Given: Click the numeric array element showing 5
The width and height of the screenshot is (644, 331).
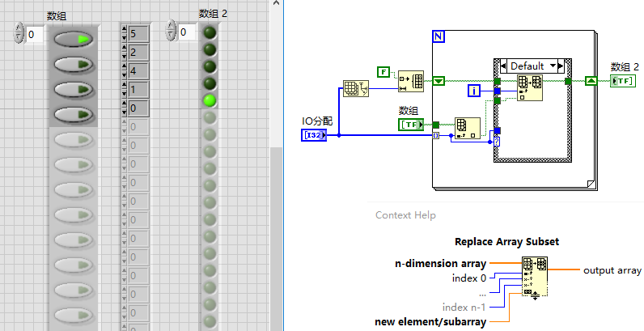Looking at the screenshot, I should coord(137,34).
